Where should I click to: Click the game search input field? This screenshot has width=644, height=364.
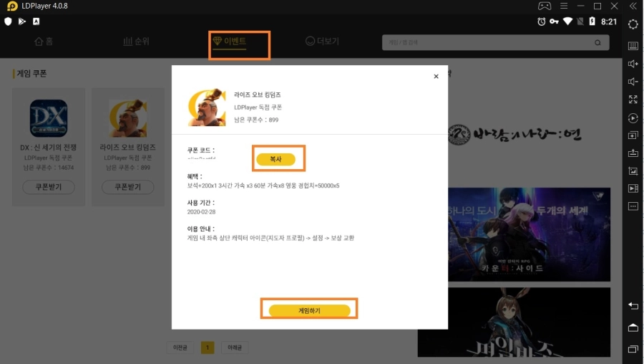(495, 42)
